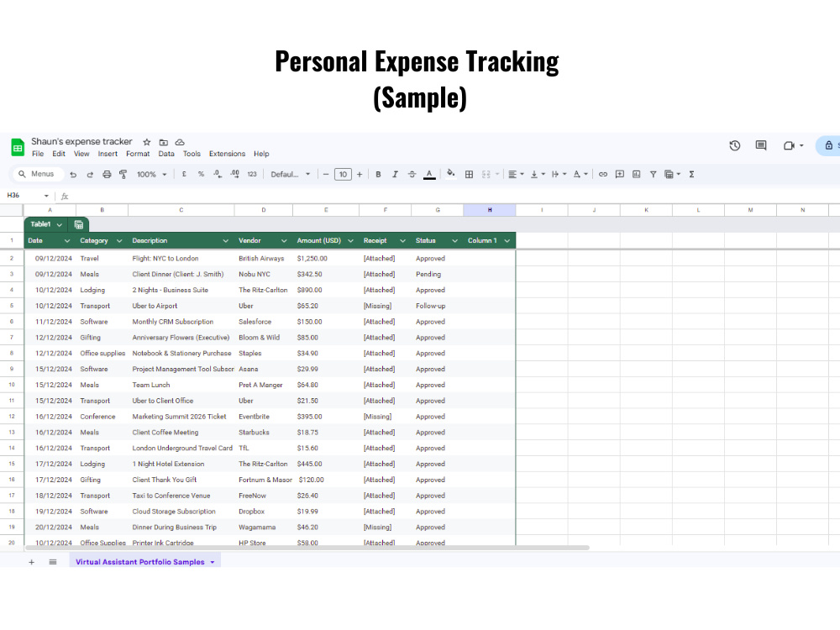
Task: Open the more number formats 123 menu
Action: click(252, 174)
